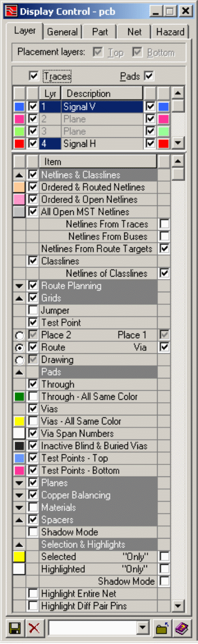Click the yellow swatch beside Selected
198x644 pixels.
click(19, 557)
